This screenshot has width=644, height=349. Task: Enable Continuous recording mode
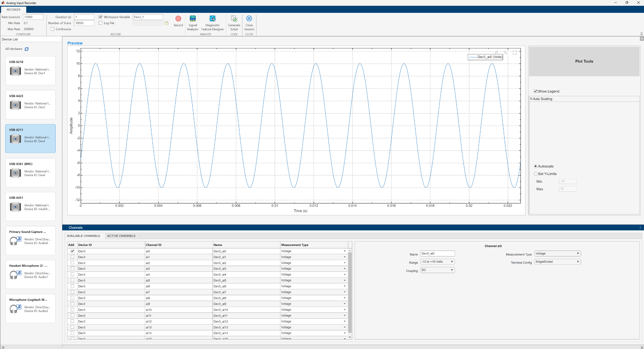(52, 29)
